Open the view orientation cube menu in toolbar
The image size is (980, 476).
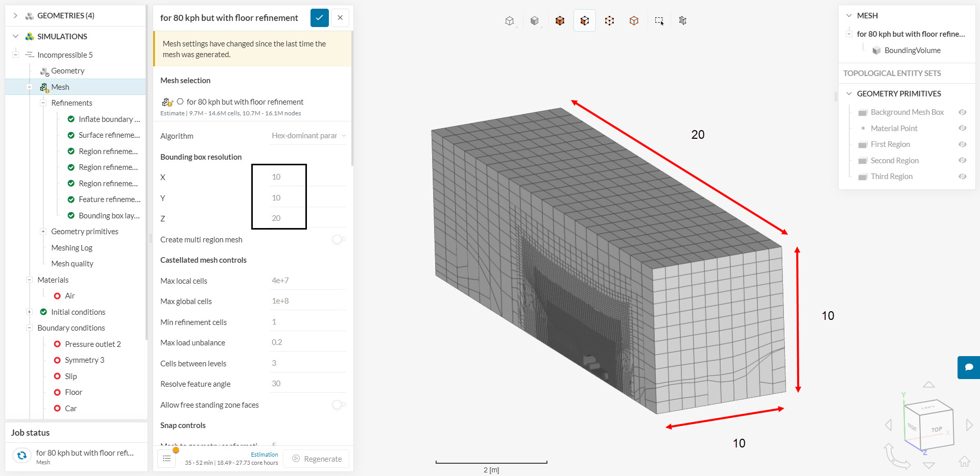[510, 21]
